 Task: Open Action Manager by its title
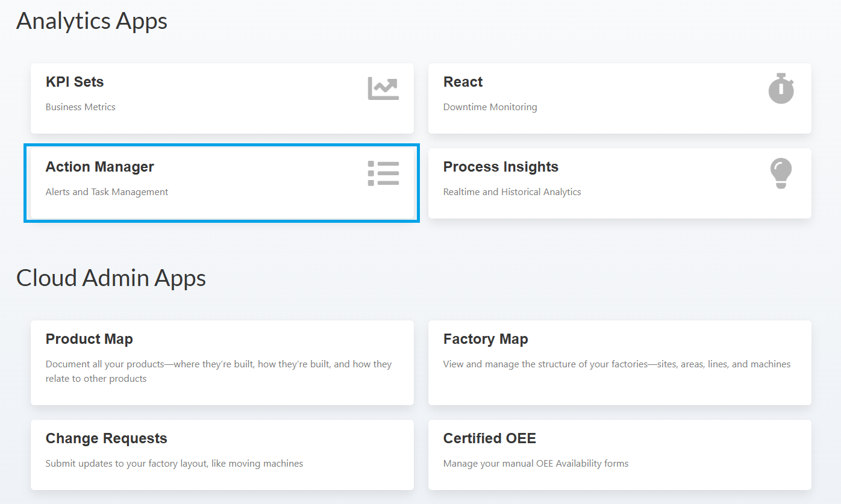tap(100, 167)
